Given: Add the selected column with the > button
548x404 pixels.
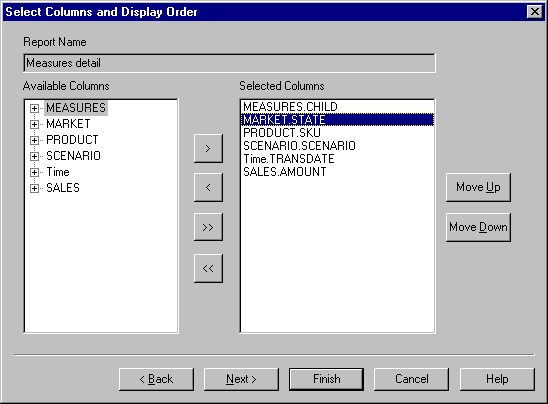Looking at the screenshot, I should [x=208, y=149].
